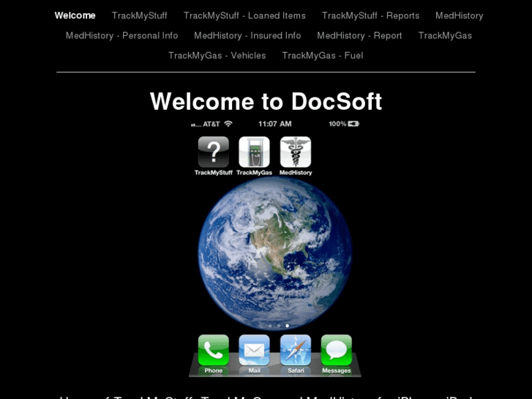Click the Safari compass dock icon
This screenshot has width=532, height=399.
(x=296, y=351)
